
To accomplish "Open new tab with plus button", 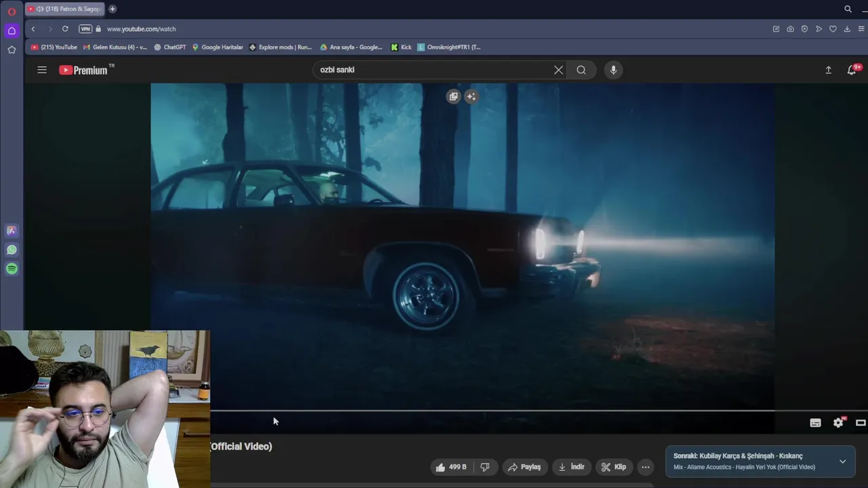I will tap(113, 9).
